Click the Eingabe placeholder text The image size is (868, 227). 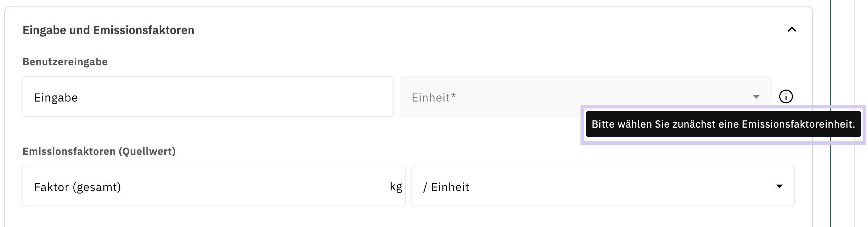point(56,98)
